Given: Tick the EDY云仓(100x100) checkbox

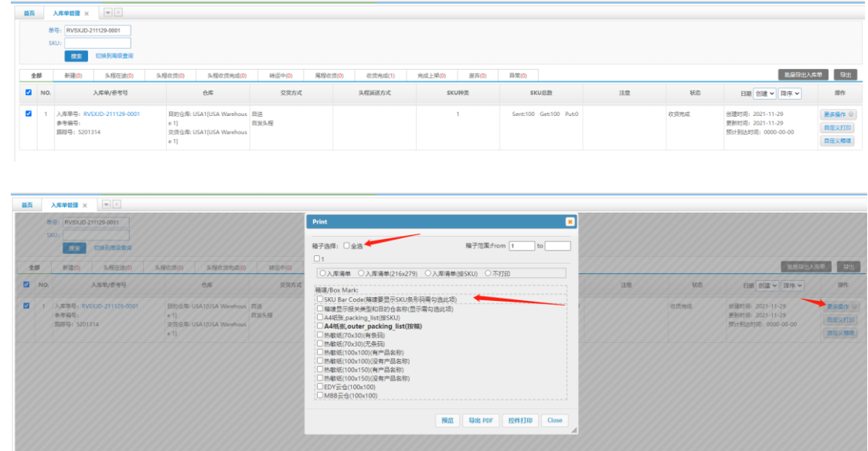Looking at the screenshot, I should (x=319, y=387).
